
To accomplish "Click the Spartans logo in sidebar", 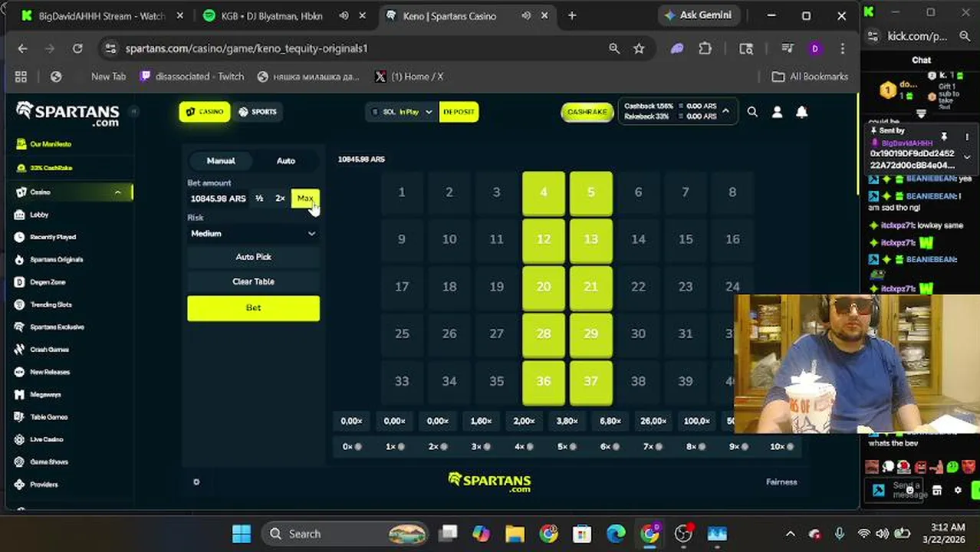I will [x=67, y=114].
